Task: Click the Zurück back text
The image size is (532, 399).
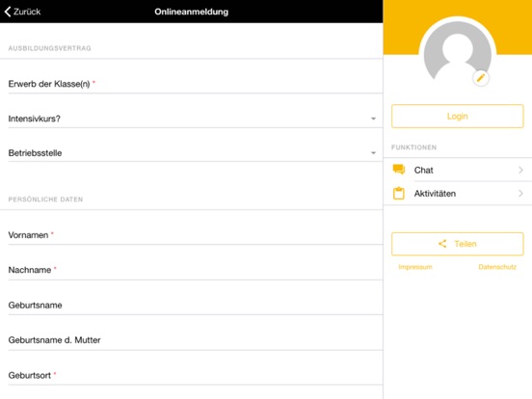Action: tap(27, 12)
